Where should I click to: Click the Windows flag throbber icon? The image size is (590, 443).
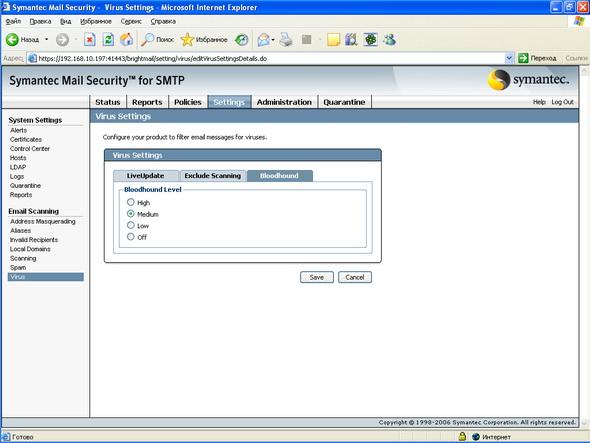pyautogui.click(x=579, y=21)
